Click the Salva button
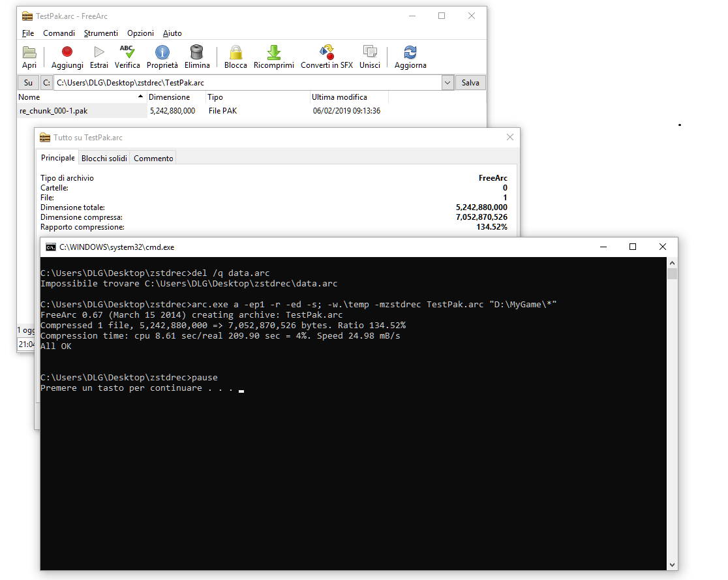Screen dimensions: 728x580 click(470, 83)
